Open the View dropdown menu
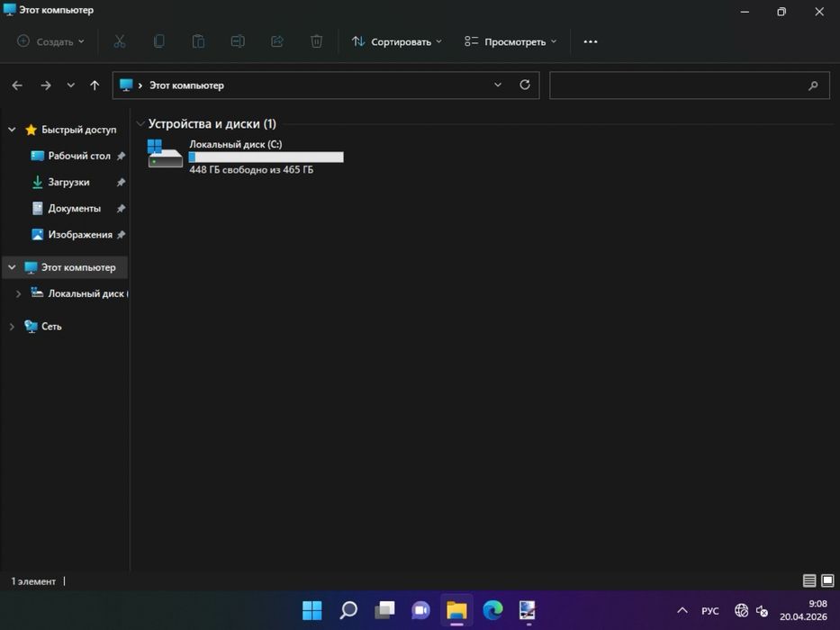Screen dimensions: 840x630 pos(510,41)
